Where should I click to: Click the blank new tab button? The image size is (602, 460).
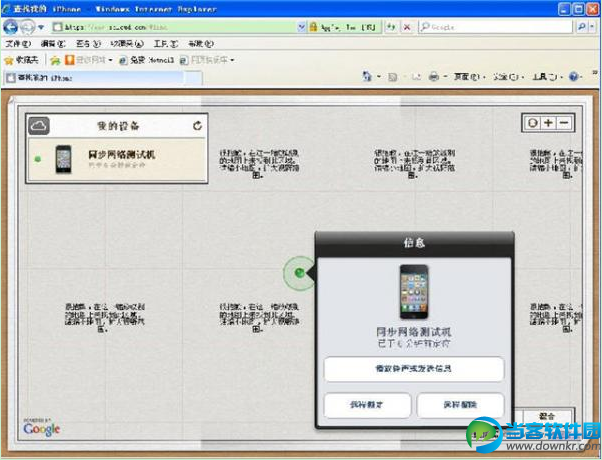click(193, 78)
